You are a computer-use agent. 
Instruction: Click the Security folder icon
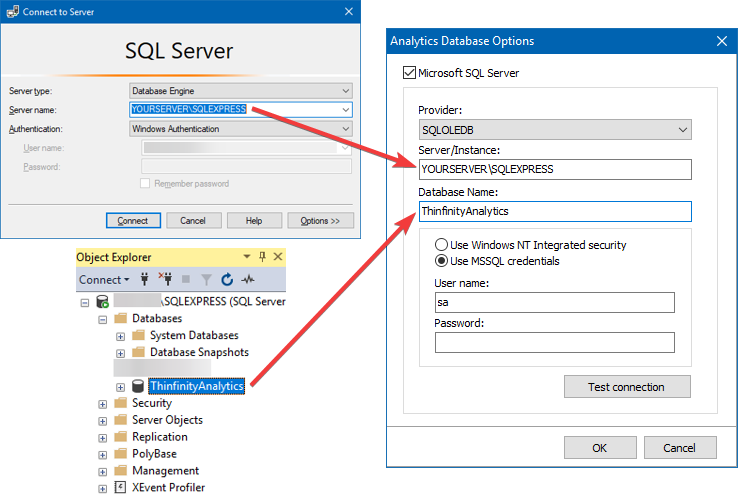click(121, 403)
